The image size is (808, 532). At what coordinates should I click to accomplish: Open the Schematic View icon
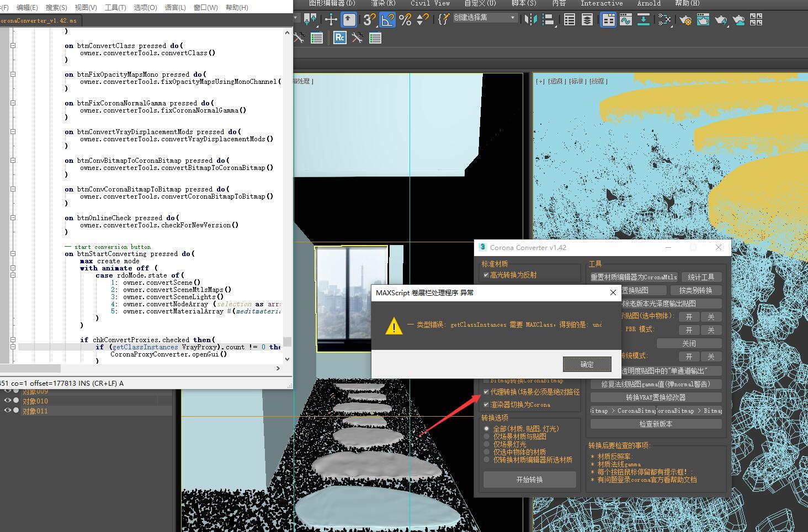(x=665, y=20)
